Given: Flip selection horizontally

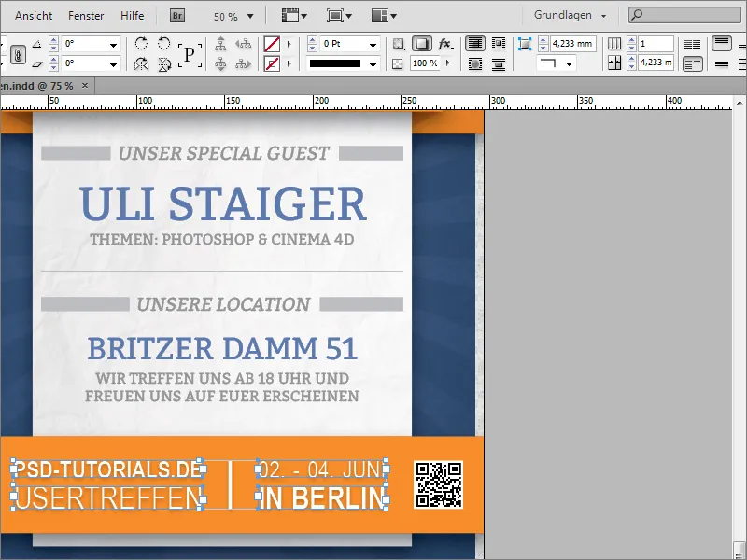Looking at the screenshot, I should point(141,63).
